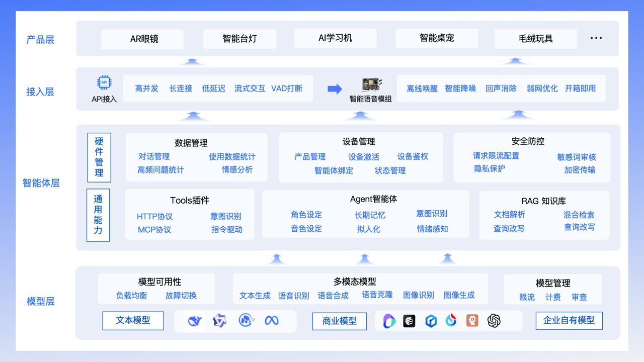This screenshot has height=362, width=644.
Task: Click the 硬件管理 vertical label box
Action: coord(99,157)
